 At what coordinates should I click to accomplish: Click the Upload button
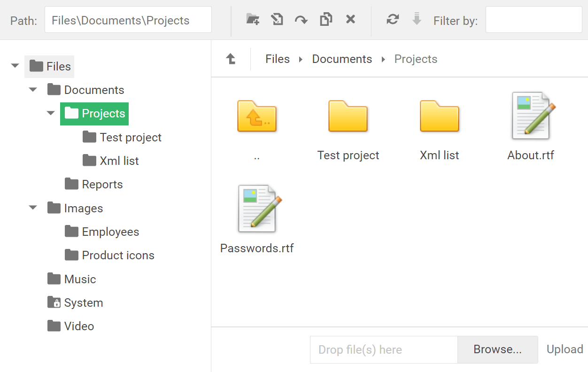tap(565, 349)
